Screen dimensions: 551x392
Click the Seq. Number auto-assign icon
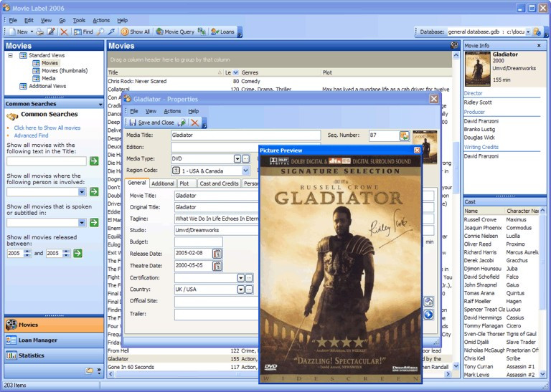[405, 136]
